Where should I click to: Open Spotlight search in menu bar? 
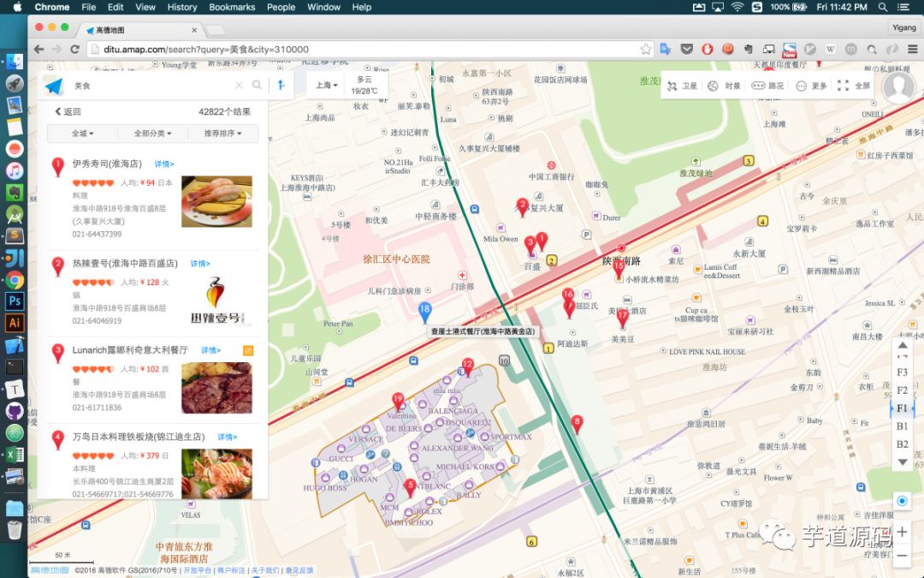click(883, 7)
